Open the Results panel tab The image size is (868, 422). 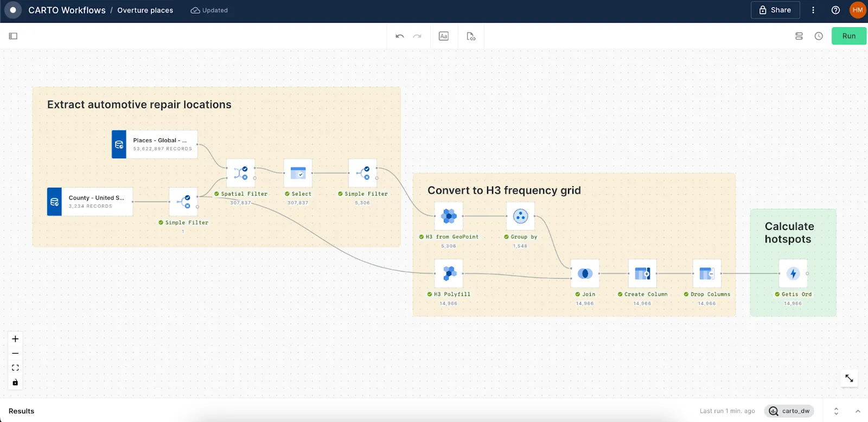coord(22,411)
